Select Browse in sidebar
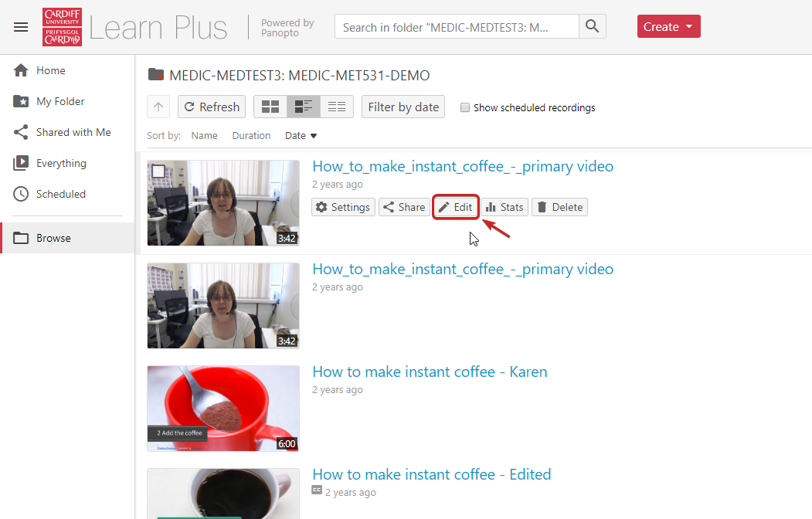Image resolution: width=812 pixels, height=519 pixels. 67,238
